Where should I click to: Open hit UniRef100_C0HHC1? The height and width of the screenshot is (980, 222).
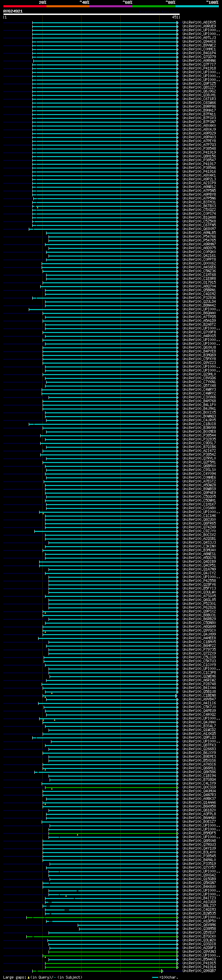click(199, 49)
